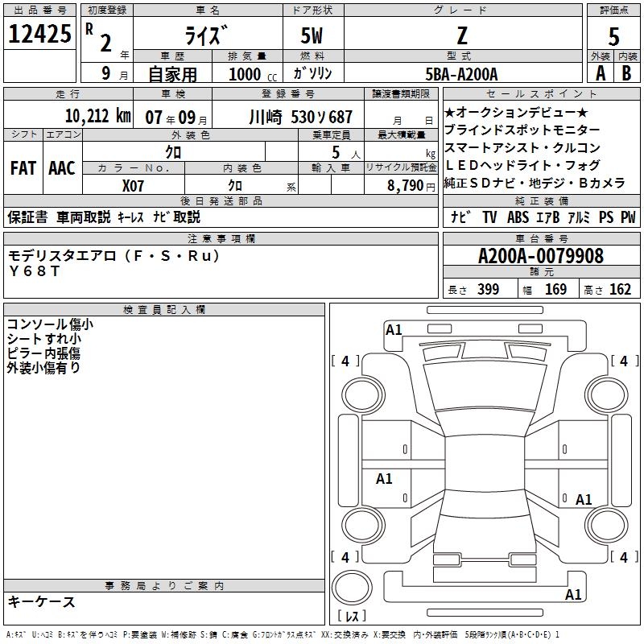Click the roof panel in car diagram
The width and height of the screenshot is (644, 644).
485,464
